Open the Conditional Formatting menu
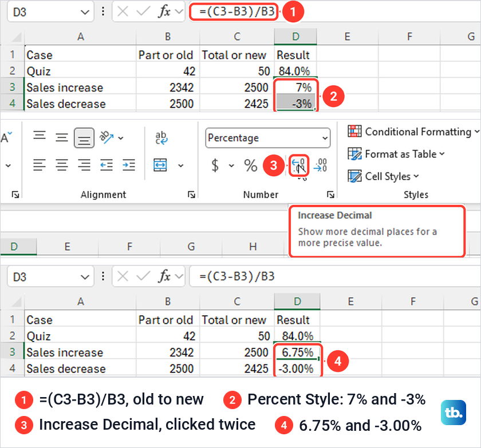The width and height of the screenshot is (481, 448). (413, 132)
